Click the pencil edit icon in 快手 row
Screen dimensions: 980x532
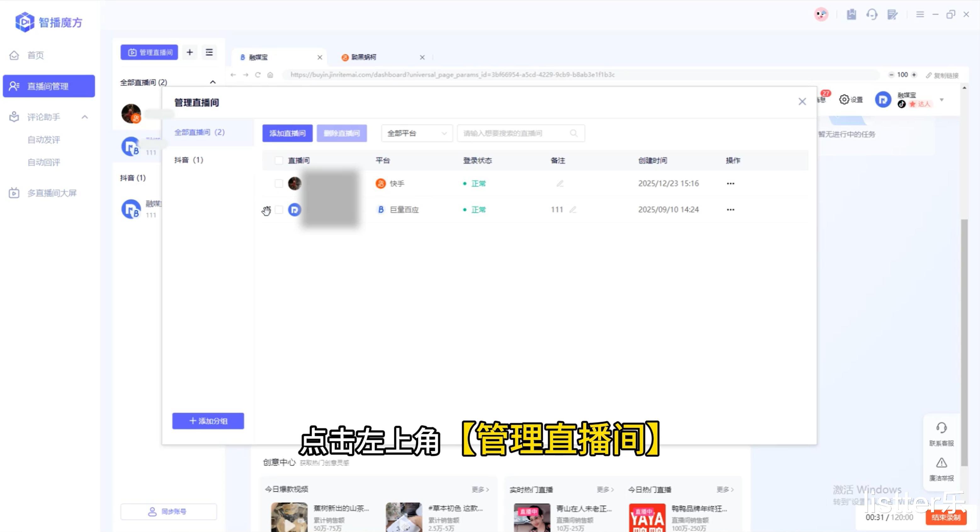pos(560,184)
